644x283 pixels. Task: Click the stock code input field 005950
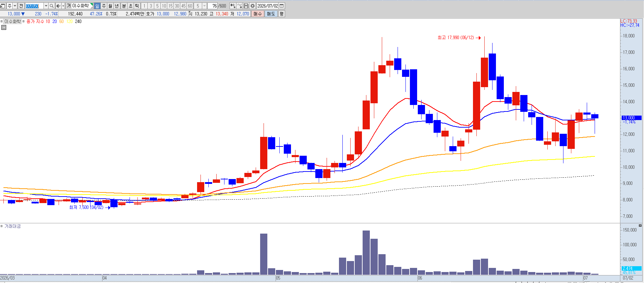[34, 6]
